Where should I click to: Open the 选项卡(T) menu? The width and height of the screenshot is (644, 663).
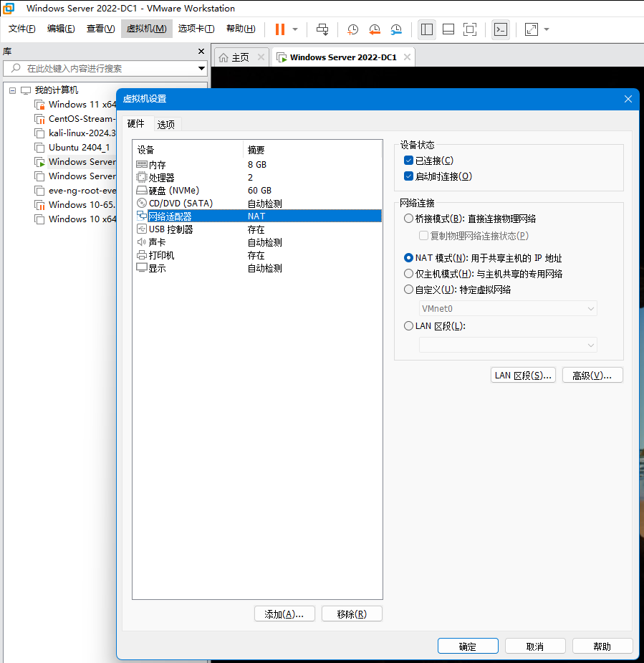pyautogui.click(x=196, y=29)
